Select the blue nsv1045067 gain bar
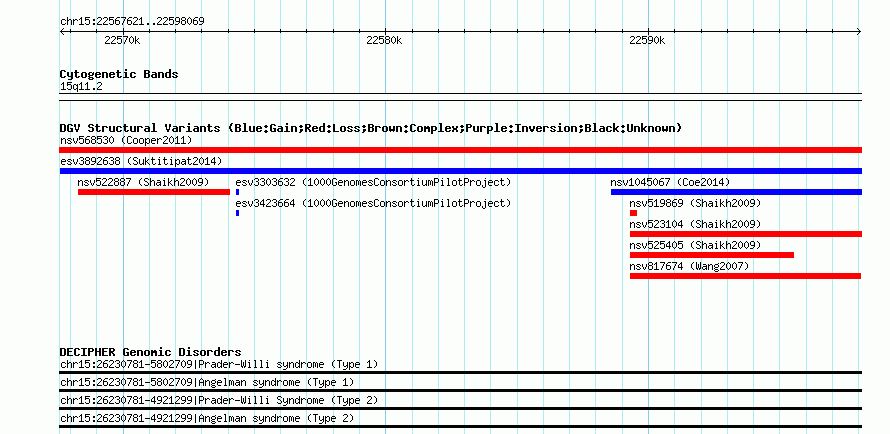890x434 pixels. (x=736, y=192)
